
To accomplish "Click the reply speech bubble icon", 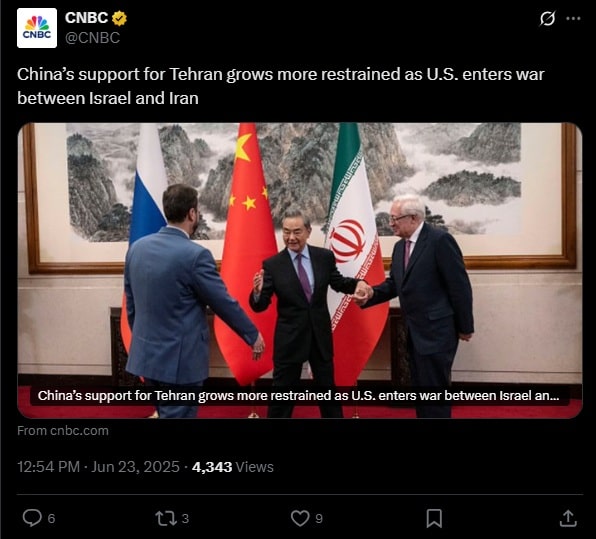I will click(32, 518).
